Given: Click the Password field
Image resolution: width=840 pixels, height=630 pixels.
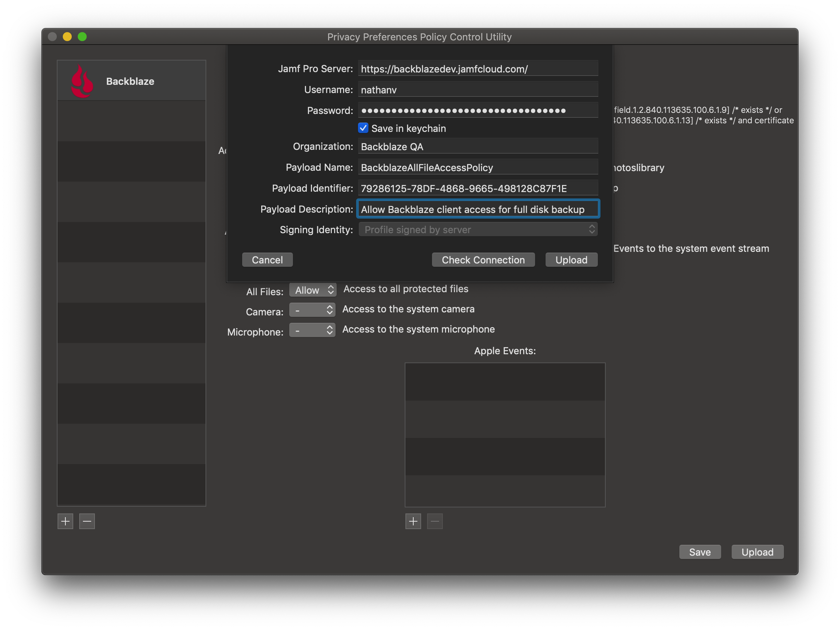Looking at the screenshot, I should tap(478, 111).
